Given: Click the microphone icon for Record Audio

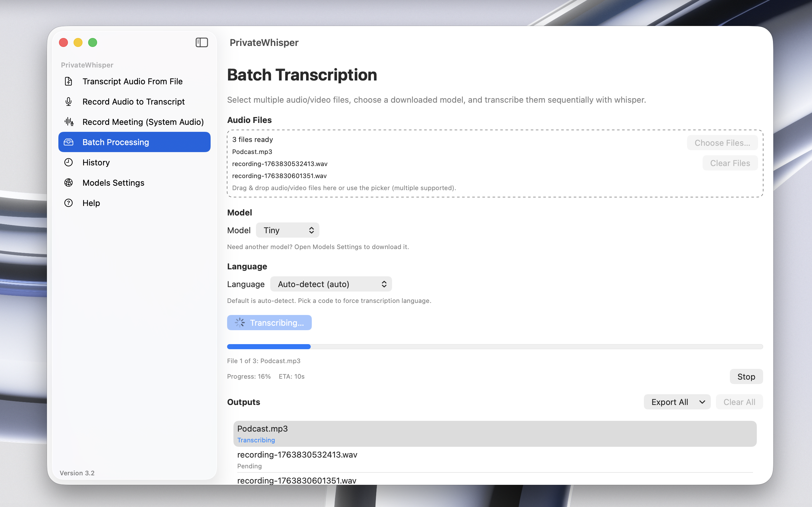Looking at the screenshot, I should [69, 102].
